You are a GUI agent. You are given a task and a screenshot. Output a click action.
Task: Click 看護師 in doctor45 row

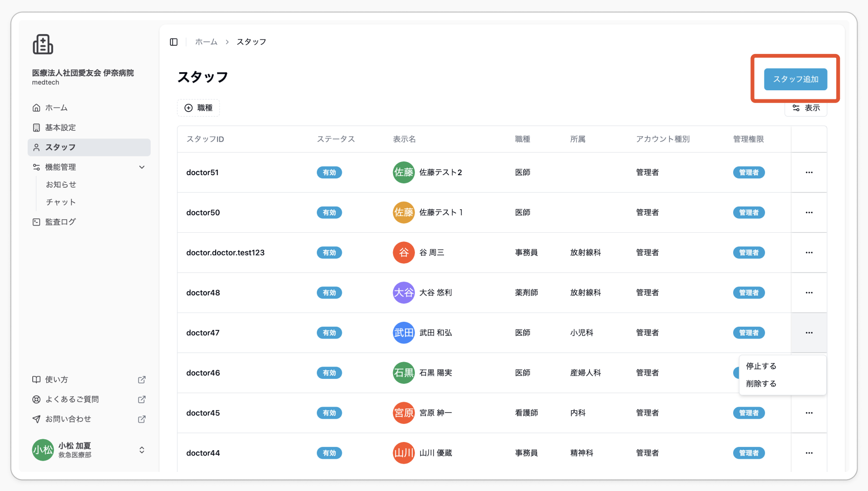click(527, 413)
